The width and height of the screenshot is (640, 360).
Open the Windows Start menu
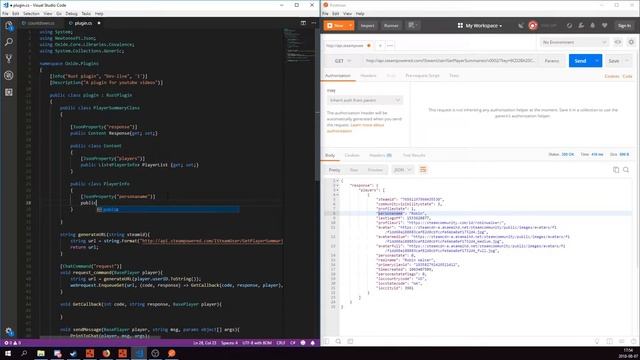tap(8, 353)
